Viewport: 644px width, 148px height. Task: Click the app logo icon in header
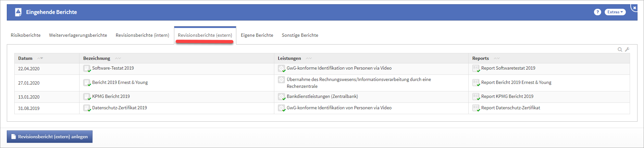(x=19, y=12)
